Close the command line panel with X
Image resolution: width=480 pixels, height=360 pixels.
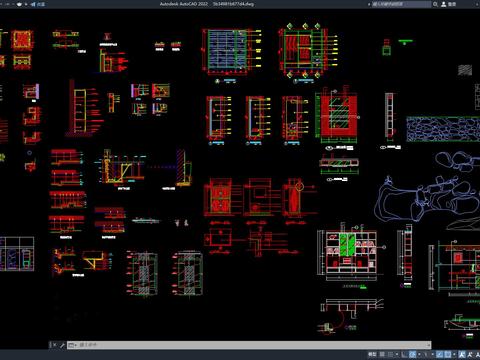pos(54,345)
